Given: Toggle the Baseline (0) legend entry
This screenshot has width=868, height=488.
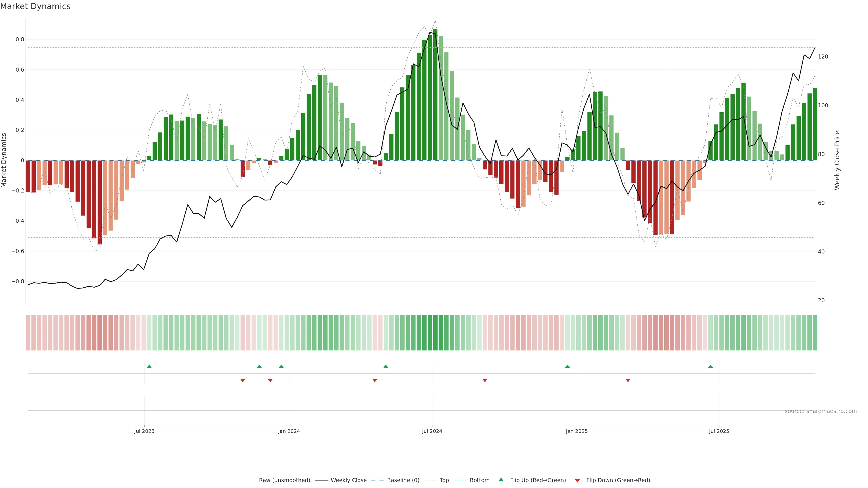Looking at the screenshot, I should [x=403, y=480].
